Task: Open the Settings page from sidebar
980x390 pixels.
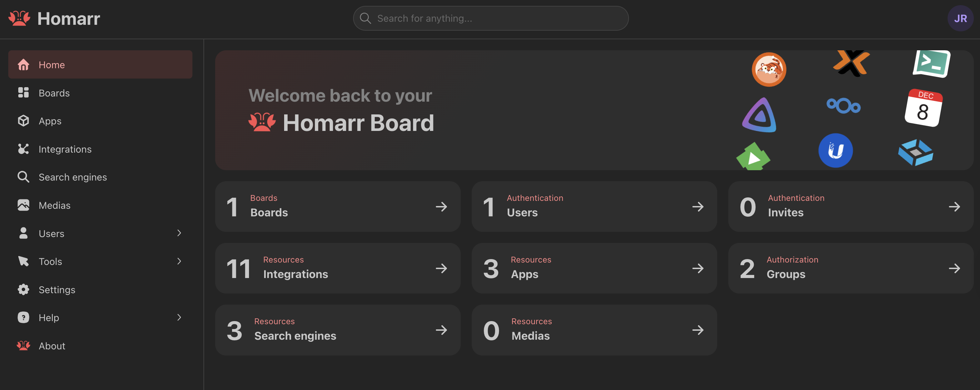Action: [57, 289]
